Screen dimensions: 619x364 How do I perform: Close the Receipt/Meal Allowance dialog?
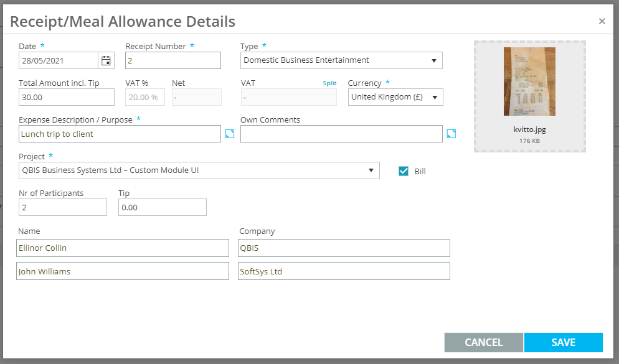pos(602,21)
